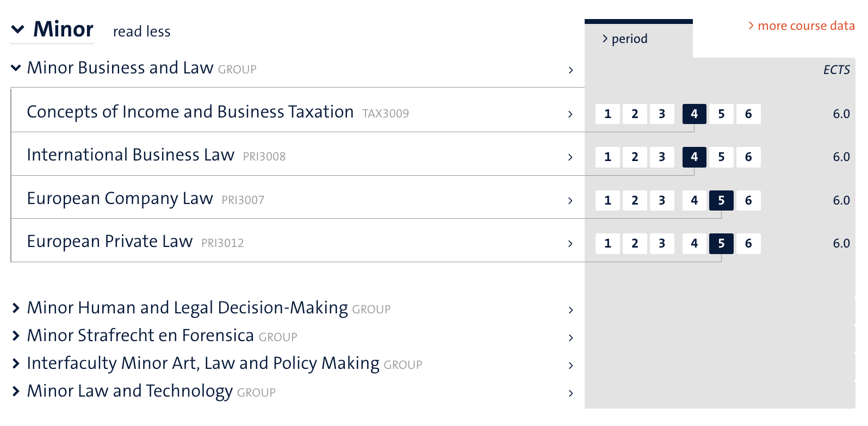Screen dimensions: 868x426
Task: Select period 4 for Concepts of Income Taxation
Action: pyautogui.click(x=694, y=114)
